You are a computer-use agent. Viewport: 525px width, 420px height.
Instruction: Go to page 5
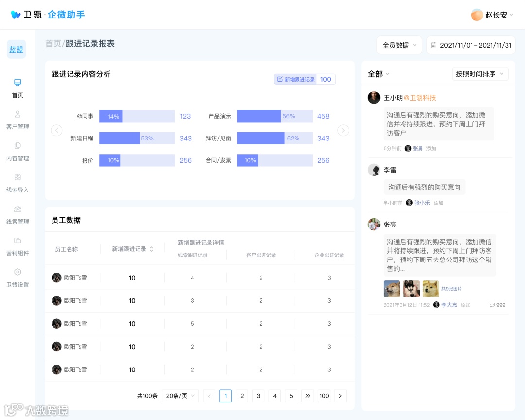coord(291,396)
